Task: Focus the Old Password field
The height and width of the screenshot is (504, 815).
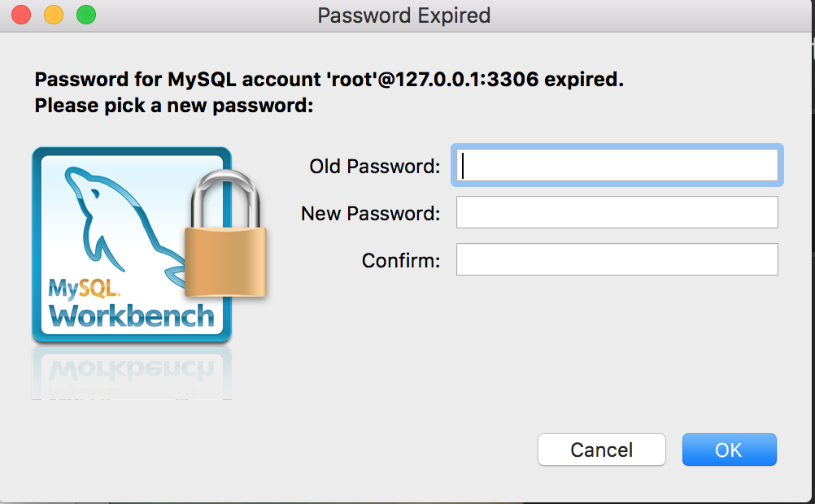Action: [617, 165]
